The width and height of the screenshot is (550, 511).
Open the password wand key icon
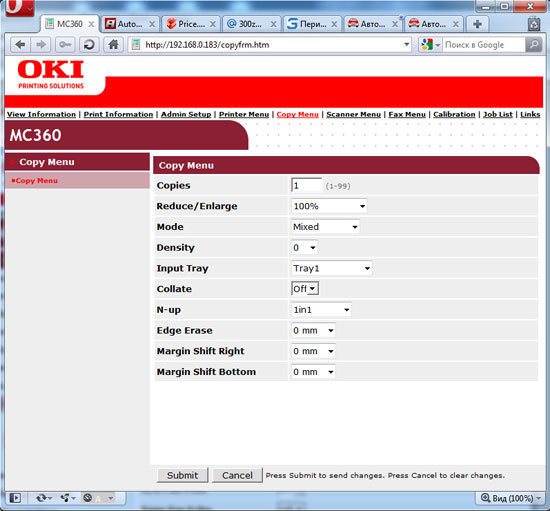point(65,45)
